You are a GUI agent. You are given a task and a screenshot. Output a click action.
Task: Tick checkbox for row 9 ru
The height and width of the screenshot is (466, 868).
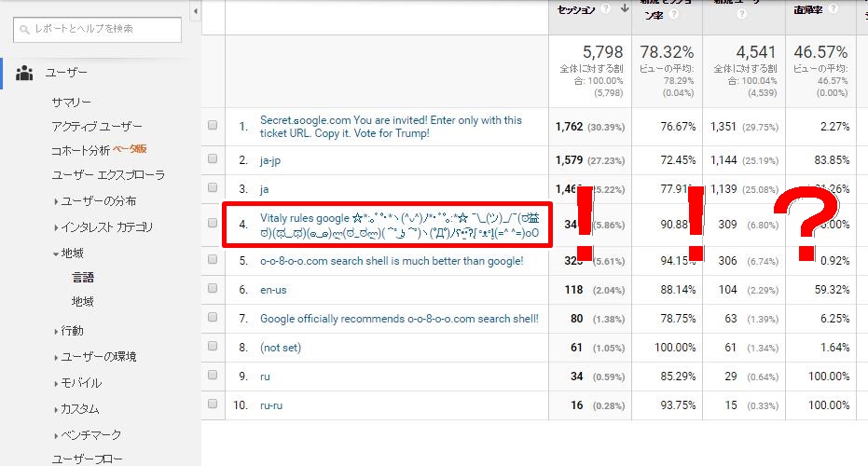tap(213, 375)
